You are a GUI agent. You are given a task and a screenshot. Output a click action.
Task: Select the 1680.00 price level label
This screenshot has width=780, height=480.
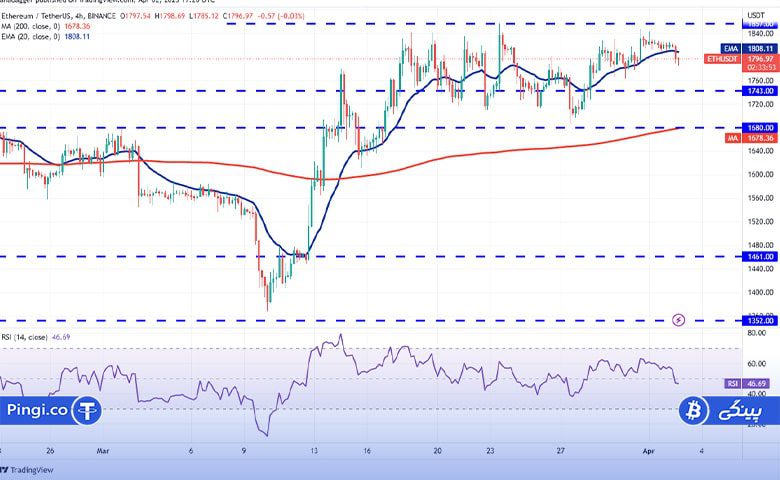coord(761,128)
